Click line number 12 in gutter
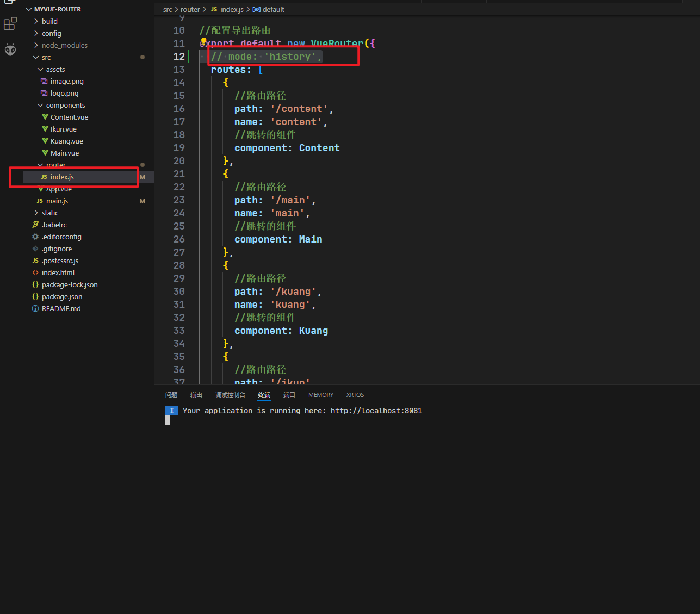The height and width of the screenshot is (614, 700). (x=179, y=57)
